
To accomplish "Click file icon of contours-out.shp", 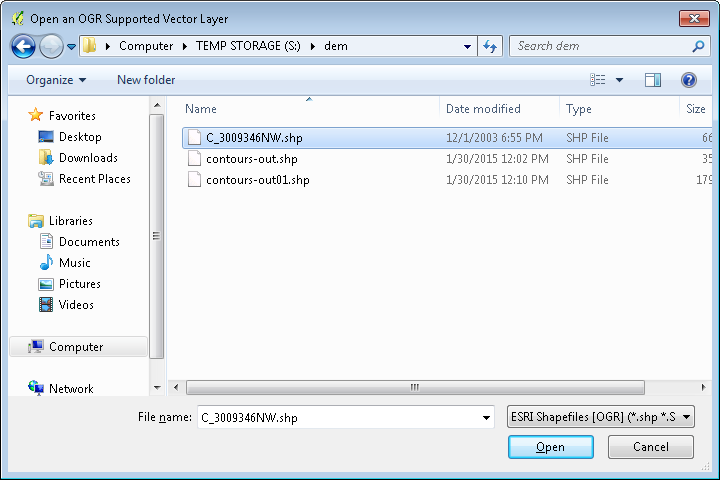I will 194,158.
